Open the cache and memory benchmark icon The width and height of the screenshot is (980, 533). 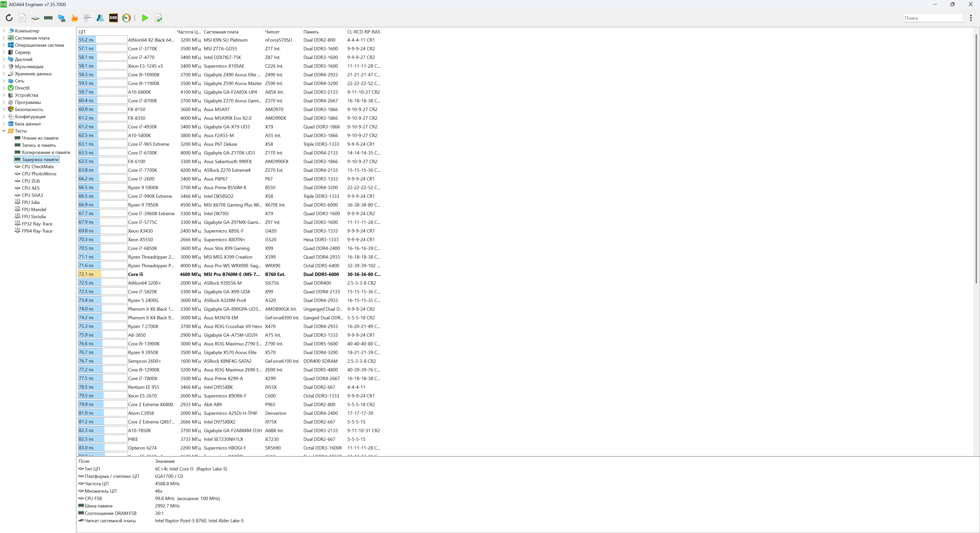[x=48, y=18]
